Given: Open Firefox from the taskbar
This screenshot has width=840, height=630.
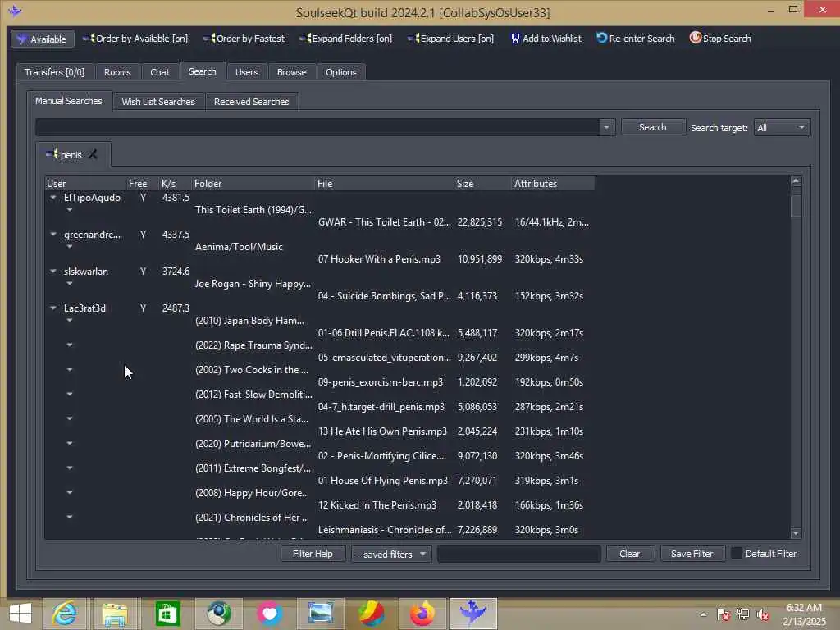Looking at the screenshot, I should pyautogui.click(x=422, y=614).
